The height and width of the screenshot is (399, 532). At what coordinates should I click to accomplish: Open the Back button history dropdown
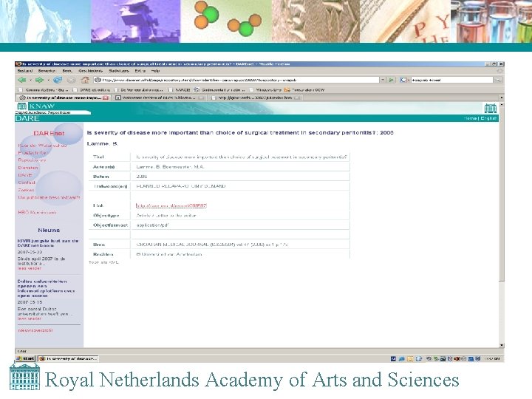pos(30,81)
